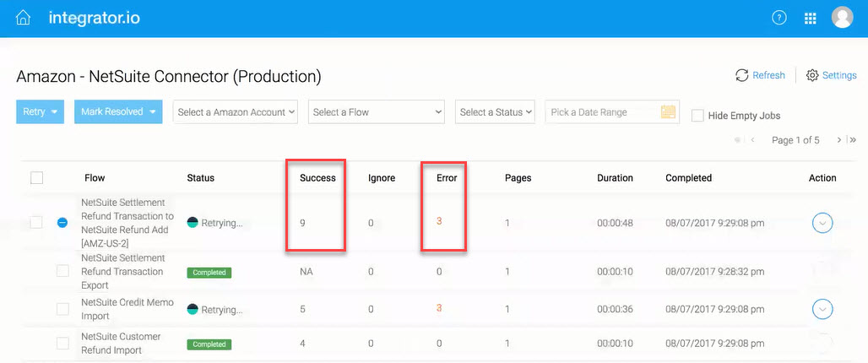Open the Select a Status dropdown
This screenshot has height=363, width=868.
[495, 111]
